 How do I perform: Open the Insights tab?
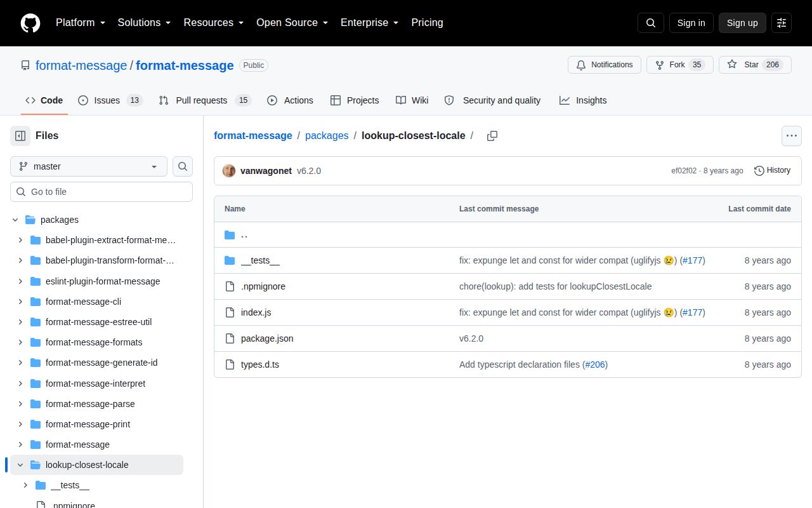click(x=583, y=100)
